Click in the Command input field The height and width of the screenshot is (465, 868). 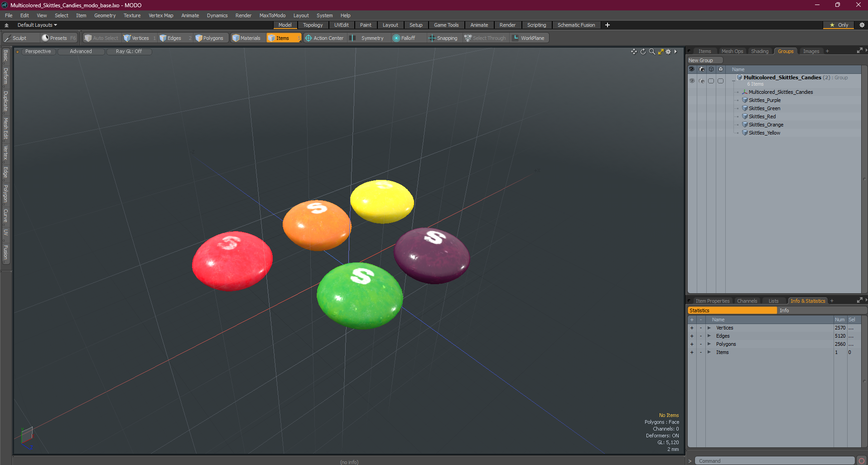[775, 461]
